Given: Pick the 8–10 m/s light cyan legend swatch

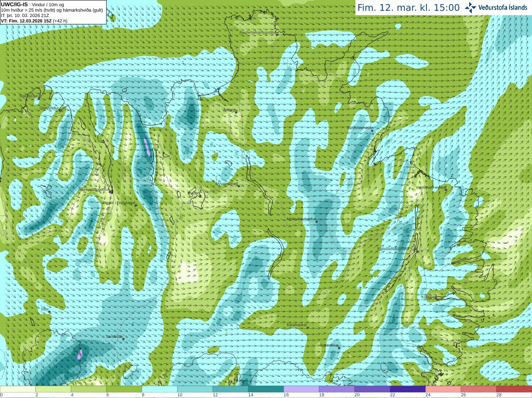Looking at the screenshot, I should point(160,389).
